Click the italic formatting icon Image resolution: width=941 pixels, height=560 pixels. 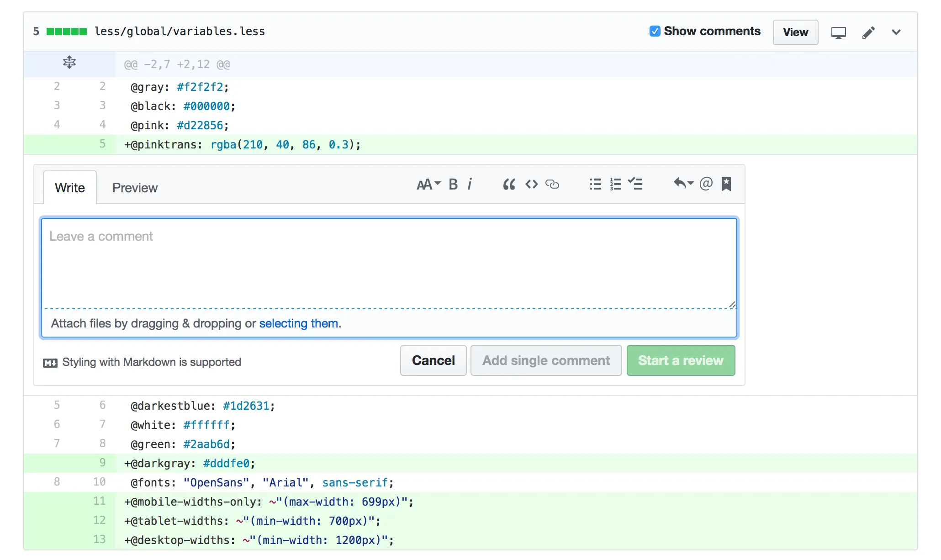pos(470,184)
